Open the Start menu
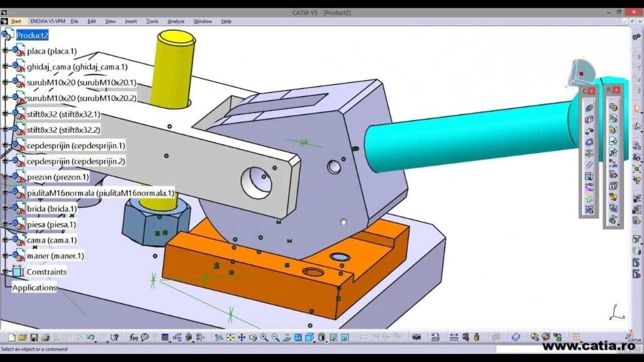 [x=16, y=21]
